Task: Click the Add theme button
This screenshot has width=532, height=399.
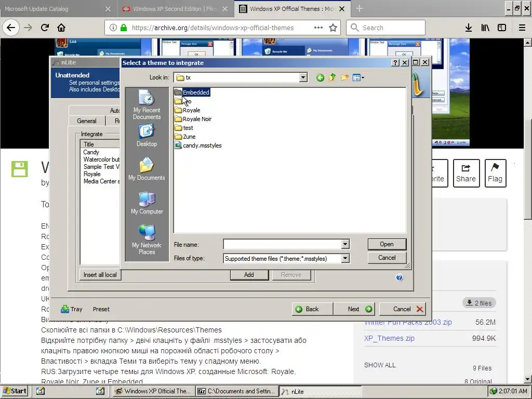Action: [x=249, y=274]
